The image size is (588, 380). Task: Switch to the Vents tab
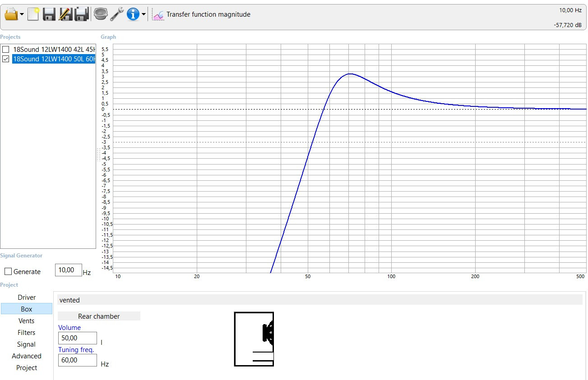pyautogui.click(x=27, y=321)
